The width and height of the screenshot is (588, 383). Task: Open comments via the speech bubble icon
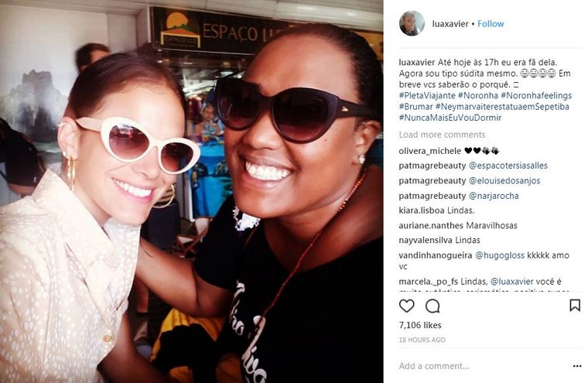[432, 306]
